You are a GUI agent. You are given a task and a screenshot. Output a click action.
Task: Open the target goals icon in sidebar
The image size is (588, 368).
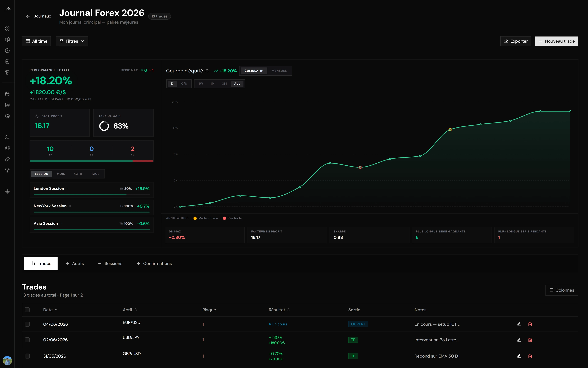[x=7, y=148]
